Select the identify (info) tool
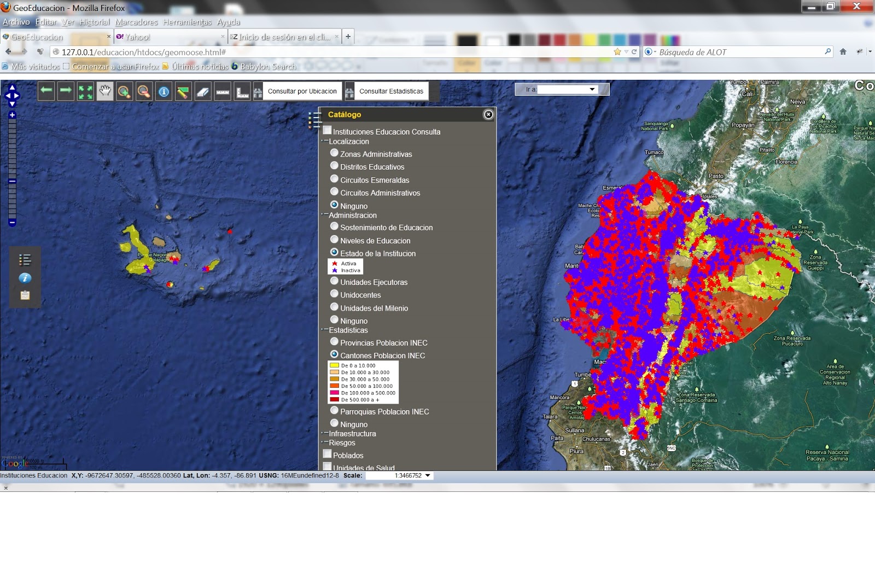The image size is (875, 588). 162,91
